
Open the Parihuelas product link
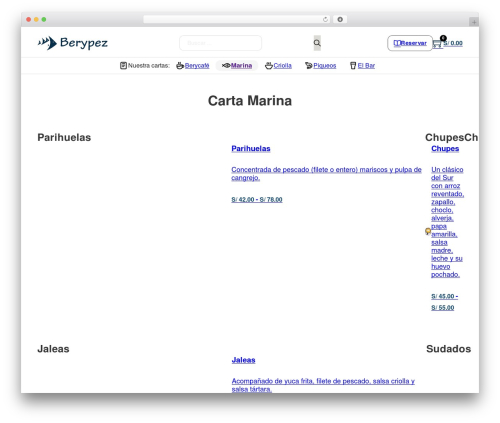[251, 149]
